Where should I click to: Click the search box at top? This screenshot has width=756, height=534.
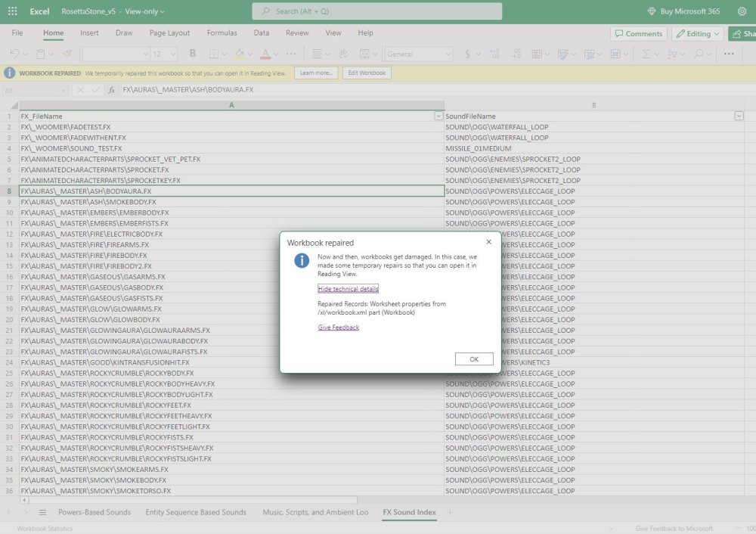[x=376, y=11]
